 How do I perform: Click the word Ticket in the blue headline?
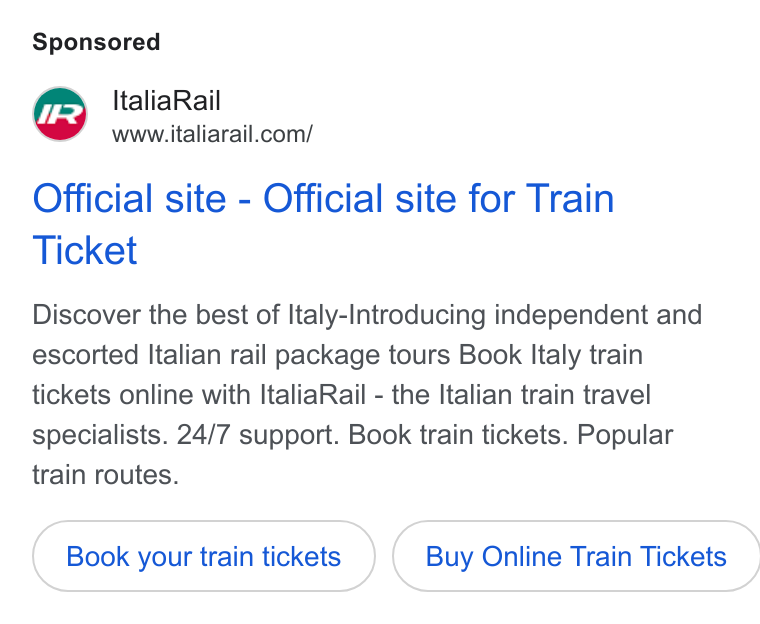[x=85, y=250]
